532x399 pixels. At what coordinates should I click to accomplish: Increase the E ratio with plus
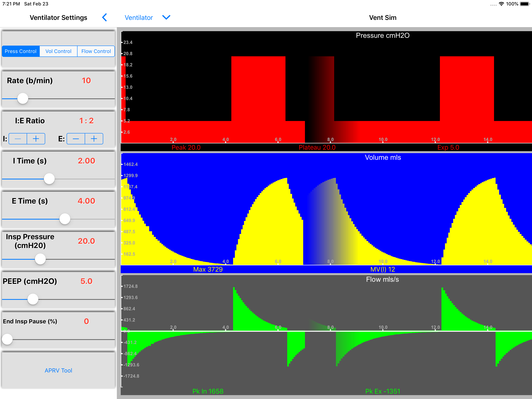(94, 139)
